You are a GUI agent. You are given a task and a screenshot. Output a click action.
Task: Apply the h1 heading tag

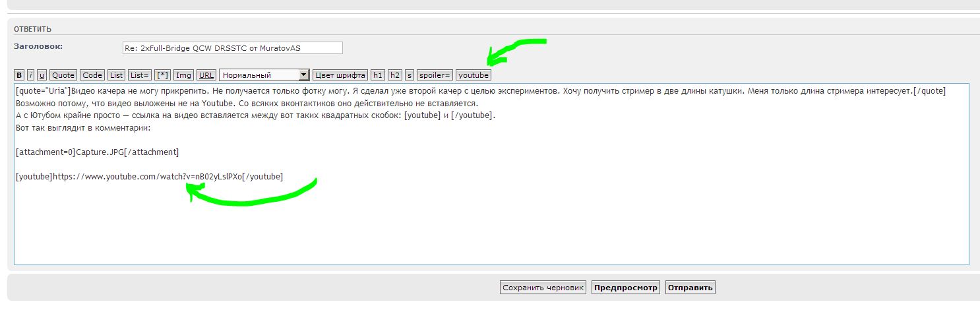pos(378,75)
